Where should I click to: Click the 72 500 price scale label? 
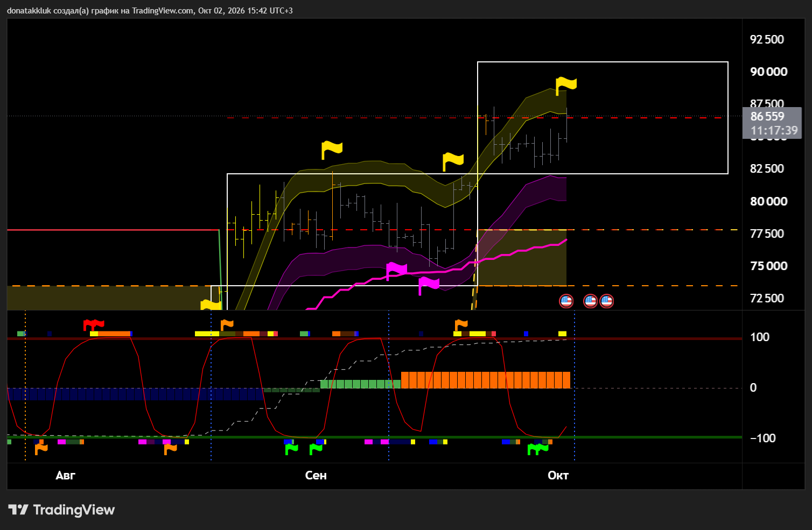pos(767,298)
